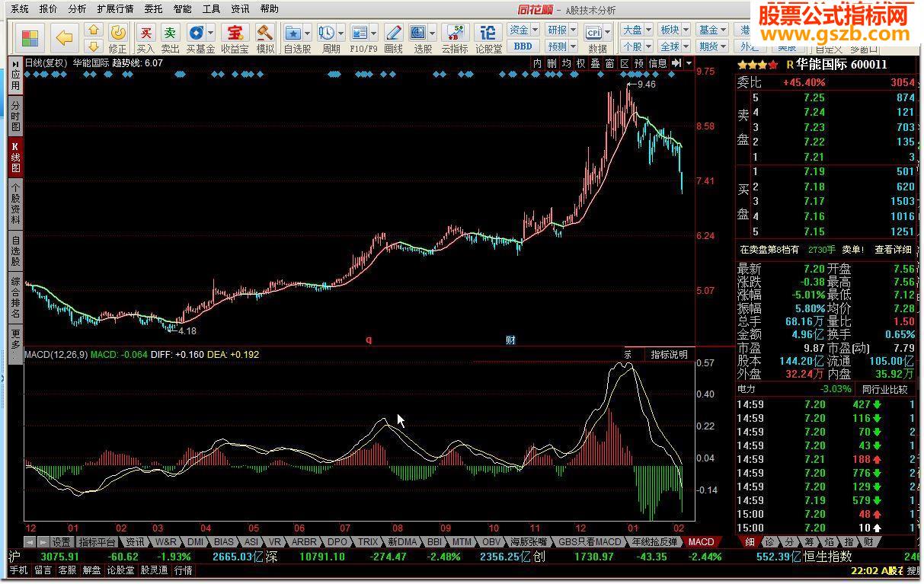The width and height of the screenshot is (924, 584).
Task: Toggle the 区 range option
Action: [624, 63]
